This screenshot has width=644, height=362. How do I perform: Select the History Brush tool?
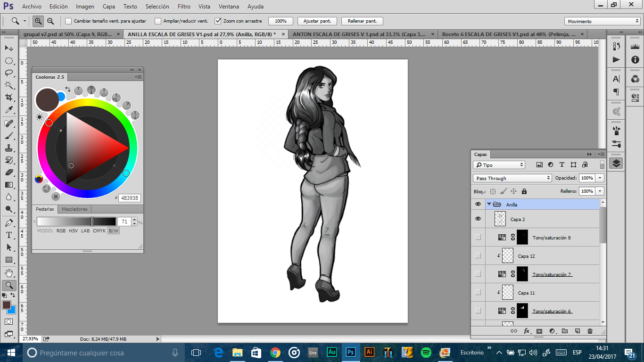[x=9, y=160]
